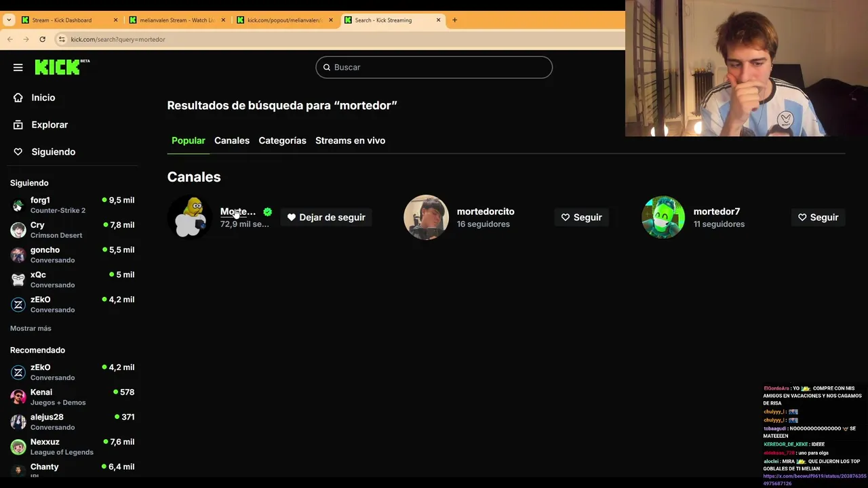Viewport: 868px width, 488px height.
Task: Click the site info icon in address bar
Action: tap(62, 39)
